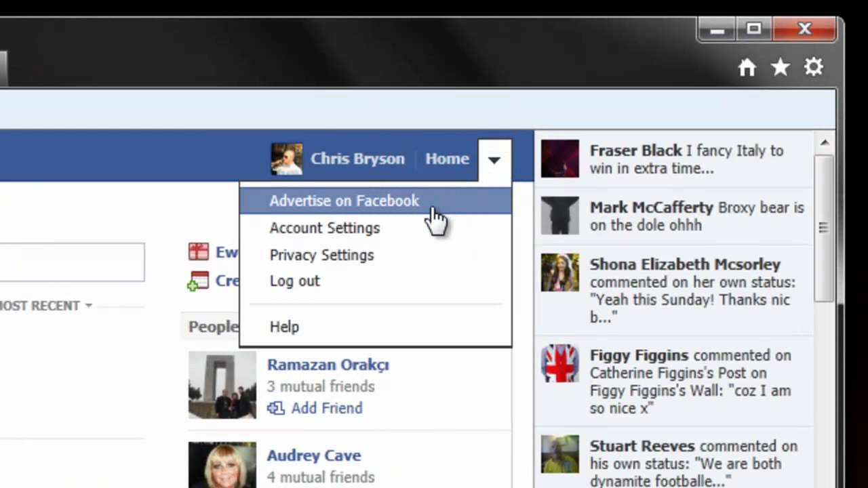Image resolution: width=868 pixels, height=488 pixels.
Task: Collapse the account dropdown arrow
Action: [494, 160]
